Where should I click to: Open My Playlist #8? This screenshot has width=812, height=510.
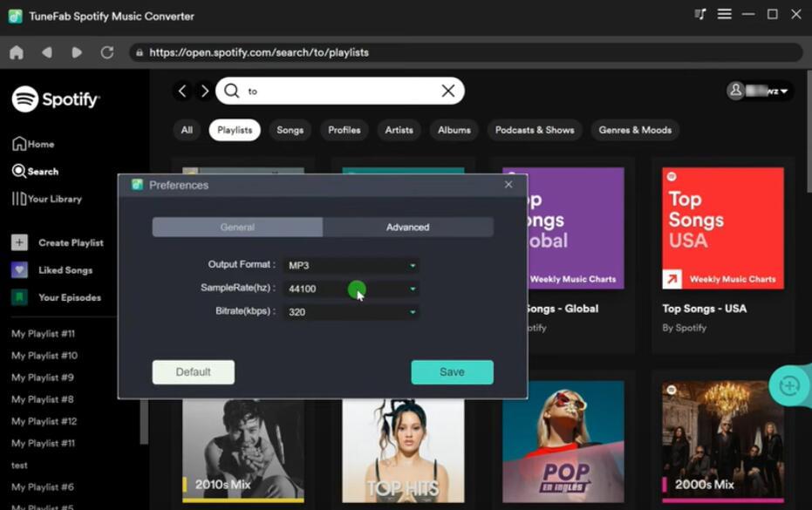pos(43,399)
